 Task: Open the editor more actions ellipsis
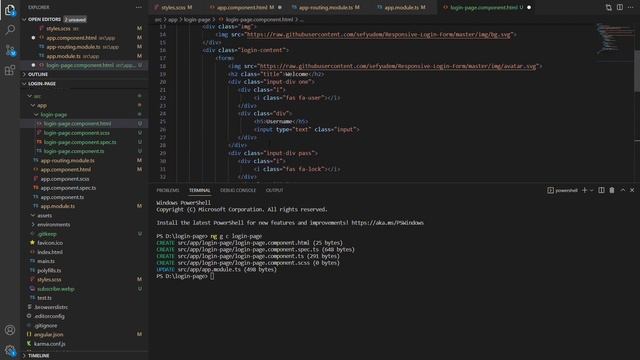pos(631,7)
